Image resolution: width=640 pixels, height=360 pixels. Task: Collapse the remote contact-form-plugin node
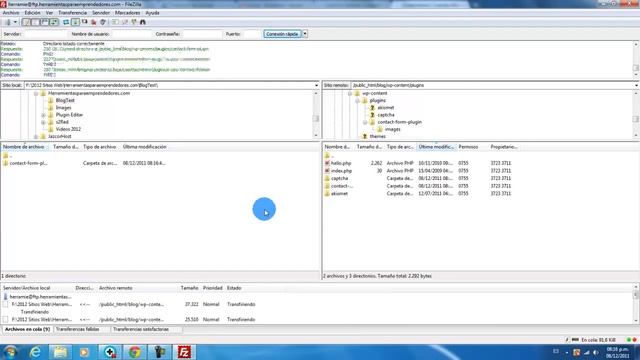pos(365,122)
